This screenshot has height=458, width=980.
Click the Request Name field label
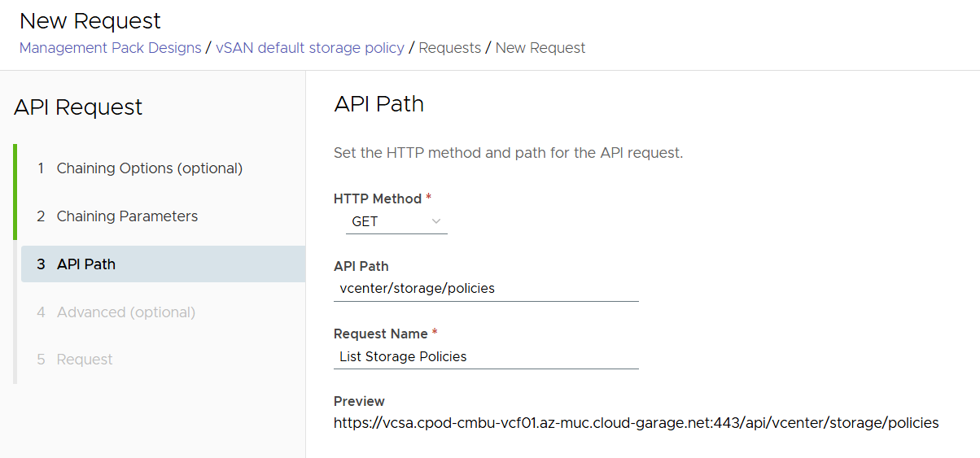[380, 334]
